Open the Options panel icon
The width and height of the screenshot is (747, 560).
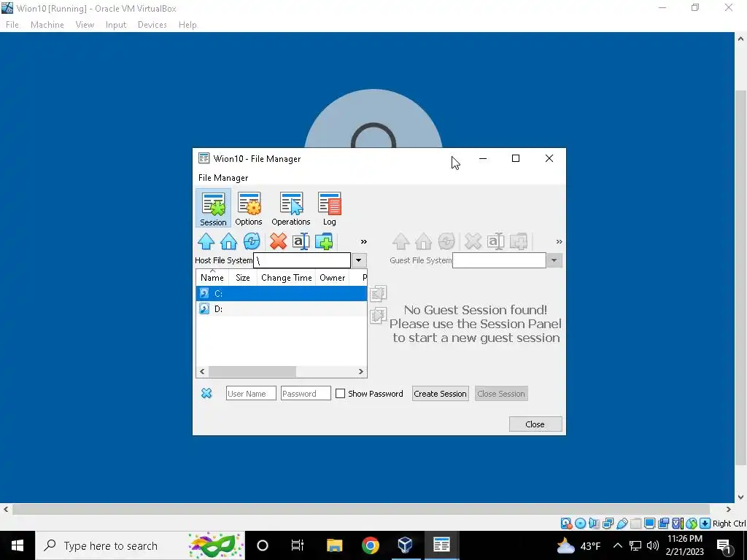[249, 208]
